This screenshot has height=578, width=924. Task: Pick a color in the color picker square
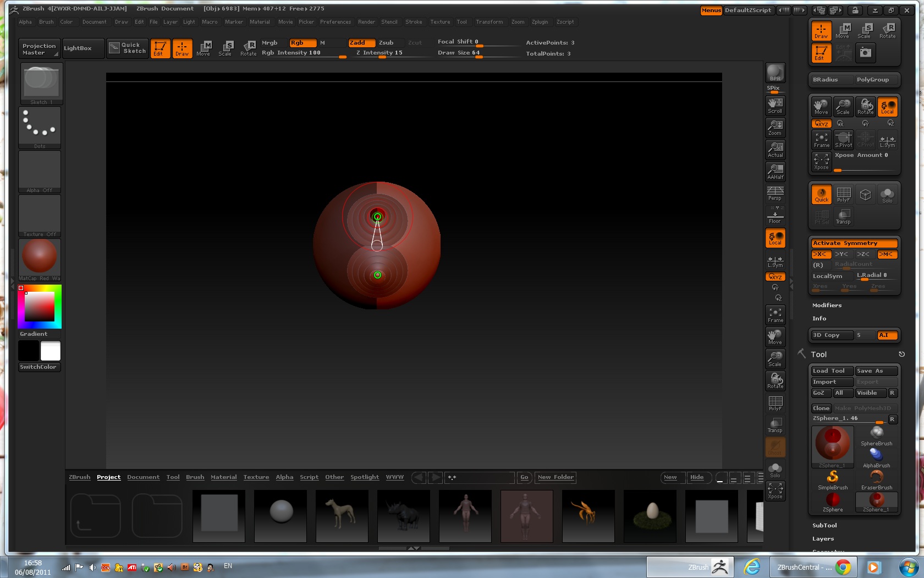click(x=38, y=306)
